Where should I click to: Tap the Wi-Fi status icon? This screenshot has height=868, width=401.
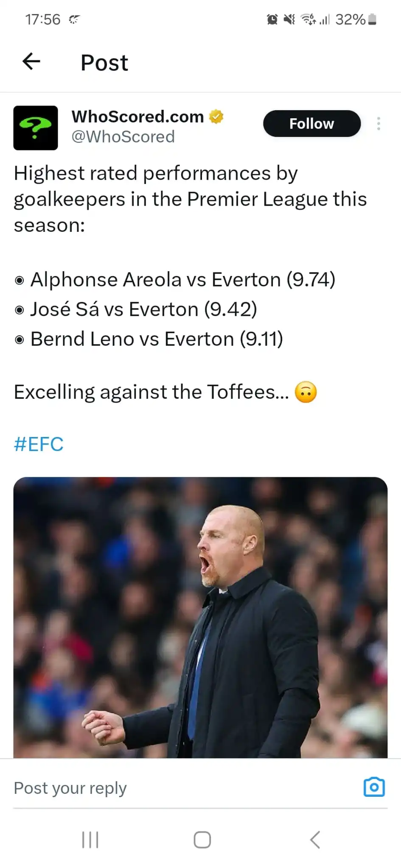308,19
